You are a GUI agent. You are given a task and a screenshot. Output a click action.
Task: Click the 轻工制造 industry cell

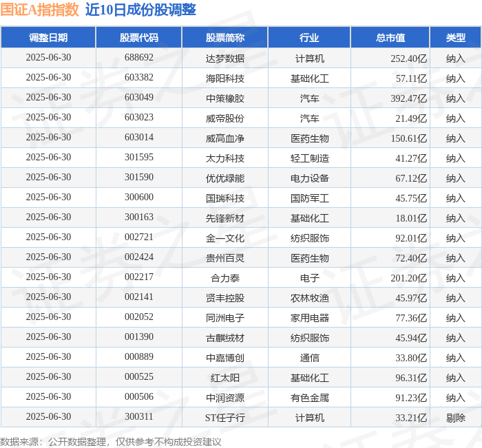(x=310, y=158)
